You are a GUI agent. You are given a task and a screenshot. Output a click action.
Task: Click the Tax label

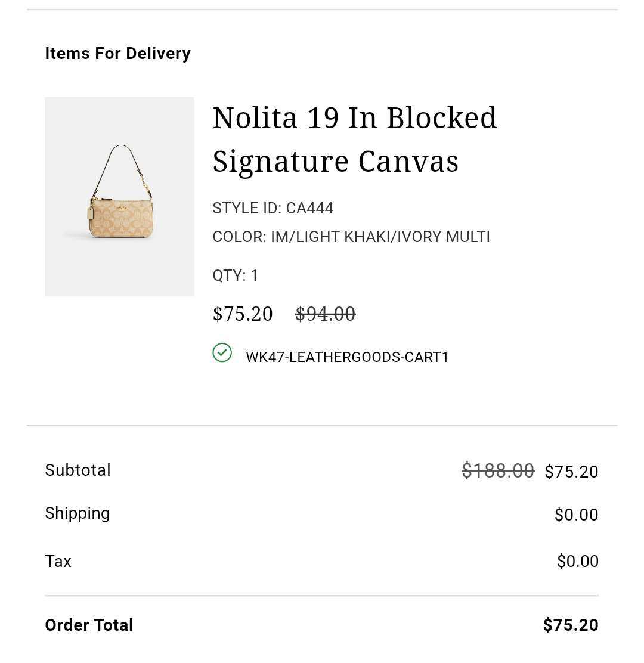click(x=58, y=562)
